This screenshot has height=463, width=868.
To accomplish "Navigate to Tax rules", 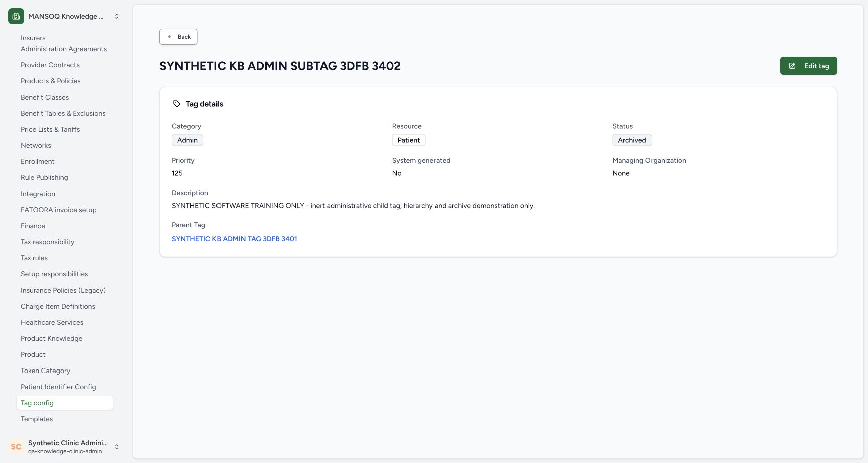I will (x=34, y=258).
